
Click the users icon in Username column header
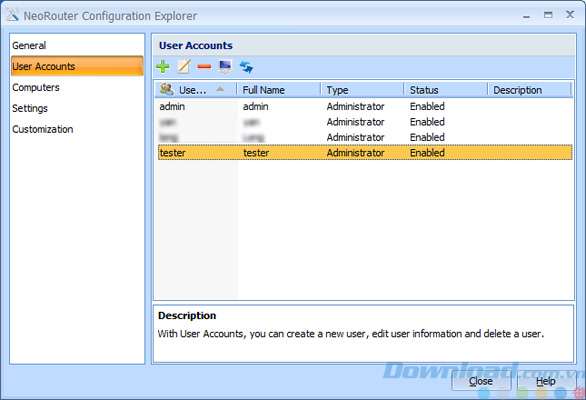167,89
